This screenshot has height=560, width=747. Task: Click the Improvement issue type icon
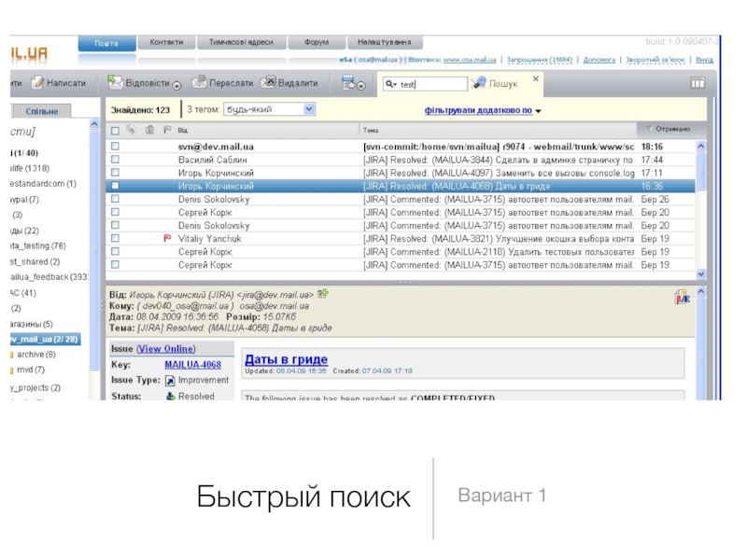[x=170, y=381]
